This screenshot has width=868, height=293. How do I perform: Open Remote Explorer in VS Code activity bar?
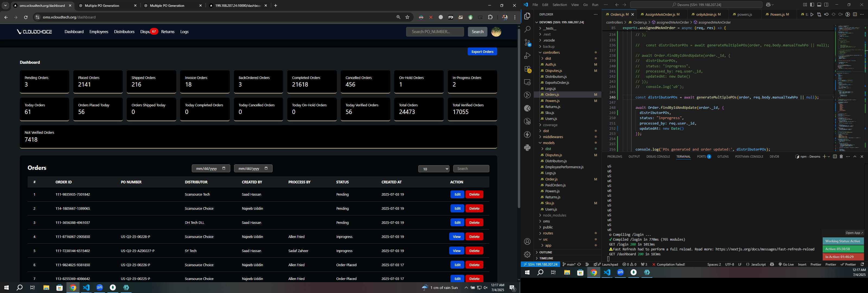527,82
